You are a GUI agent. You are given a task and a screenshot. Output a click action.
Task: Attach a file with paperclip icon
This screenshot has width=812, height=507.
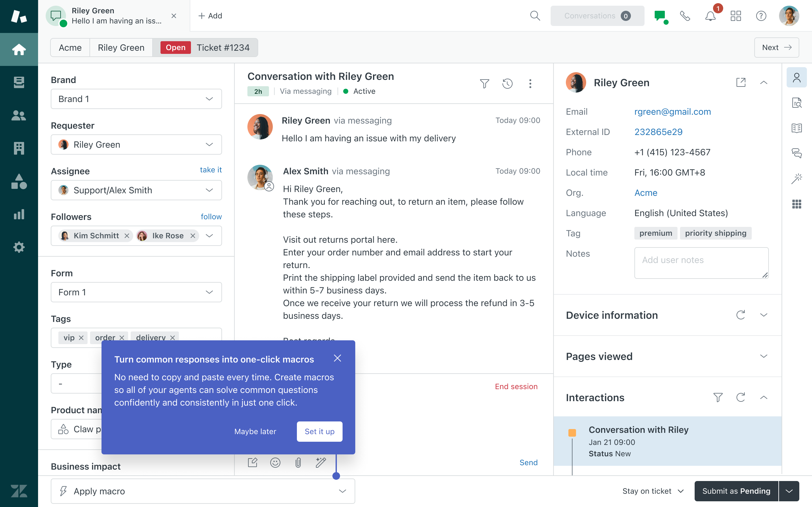coord(298,463)
